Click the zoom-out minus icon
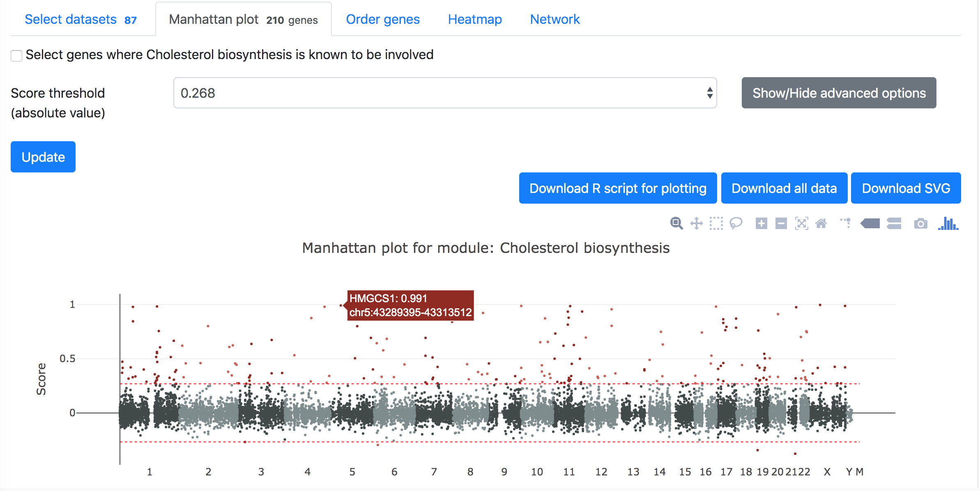The width and height of the screenshot is (980, 491). pyautogui.click(x=782, y=224)
